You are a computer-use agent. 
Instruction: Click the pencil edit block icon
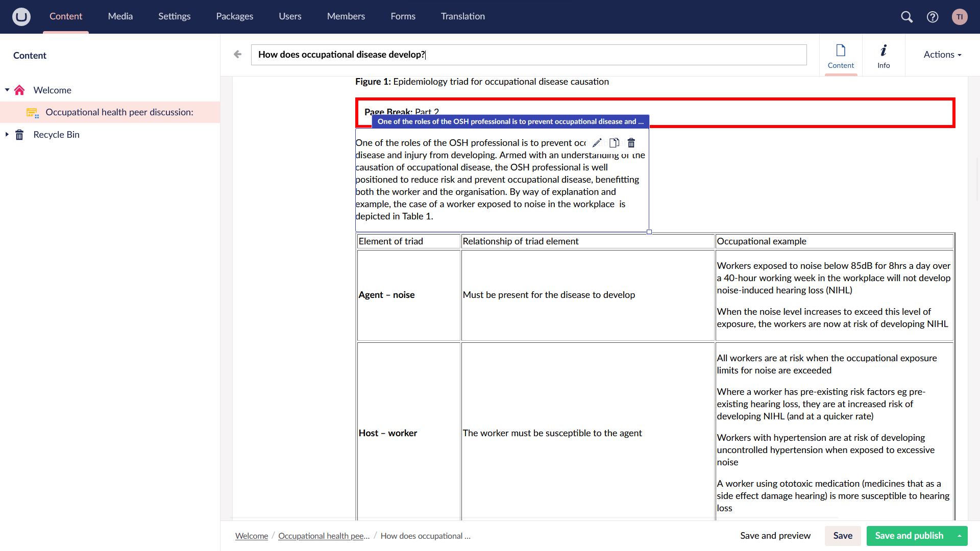[597, 143]
